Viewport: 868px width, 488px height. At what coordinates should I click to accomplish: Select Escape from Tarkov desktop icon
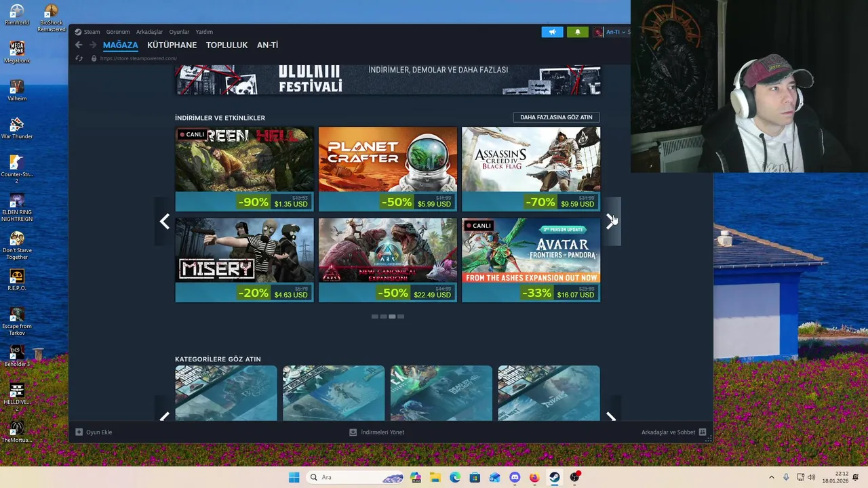[17, 321]
